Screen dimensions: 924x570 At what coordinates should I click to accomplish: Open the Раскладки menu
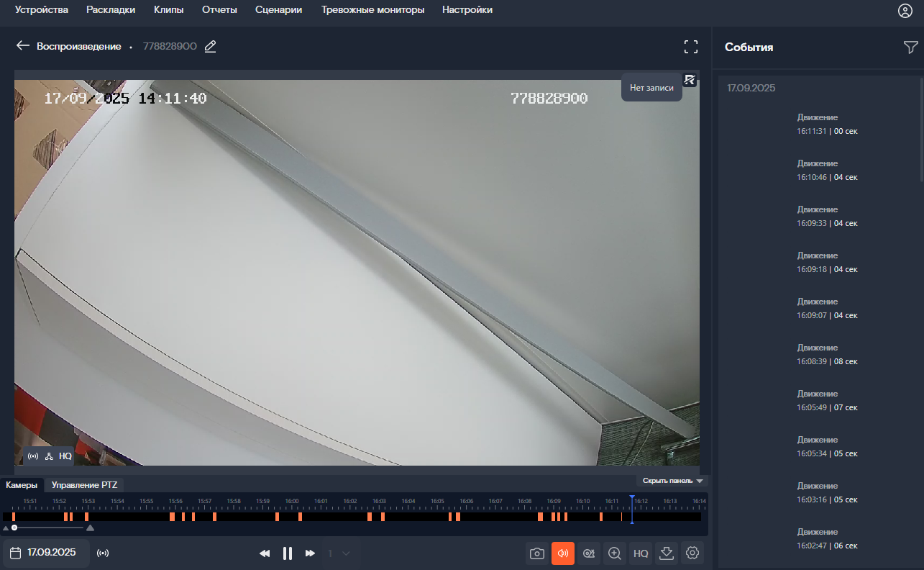click(x=111, y=10)
